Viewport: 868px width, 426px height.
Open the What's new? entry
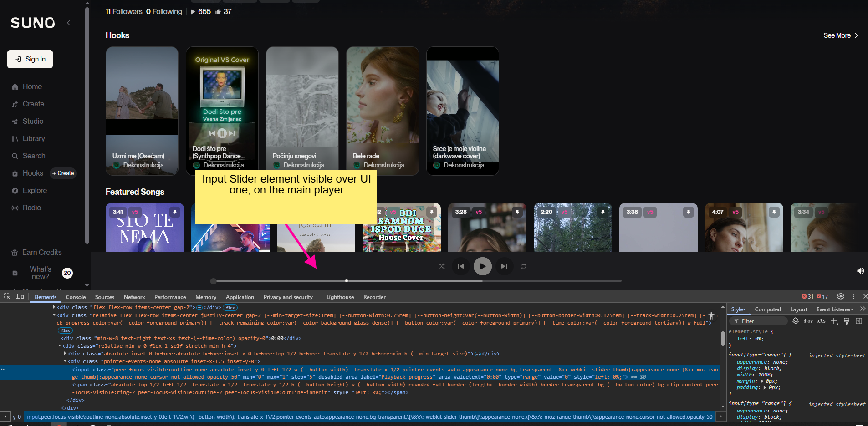point(41,273)
